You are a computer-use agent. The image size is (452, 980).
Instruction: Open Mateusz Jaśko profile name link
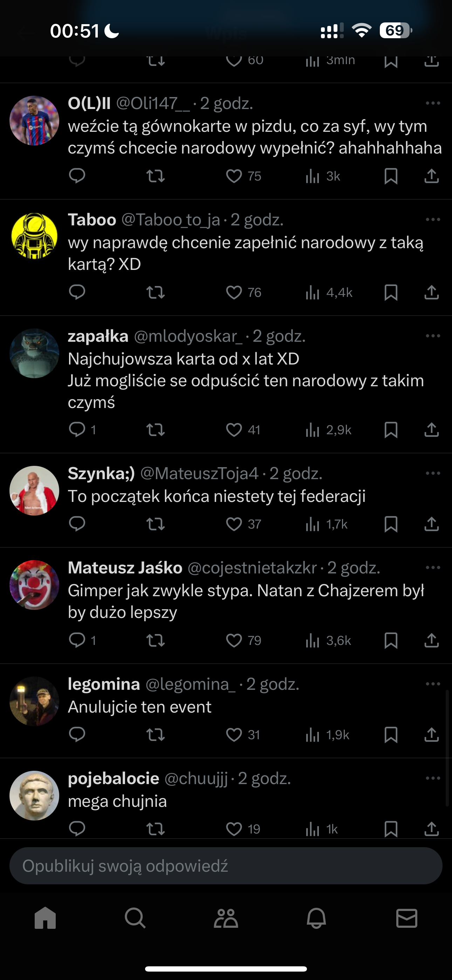[125, 567]
